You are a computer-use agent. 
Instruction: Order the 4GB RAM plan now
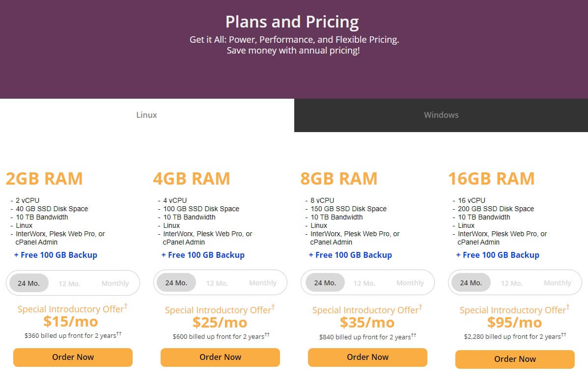pos(220,357)
